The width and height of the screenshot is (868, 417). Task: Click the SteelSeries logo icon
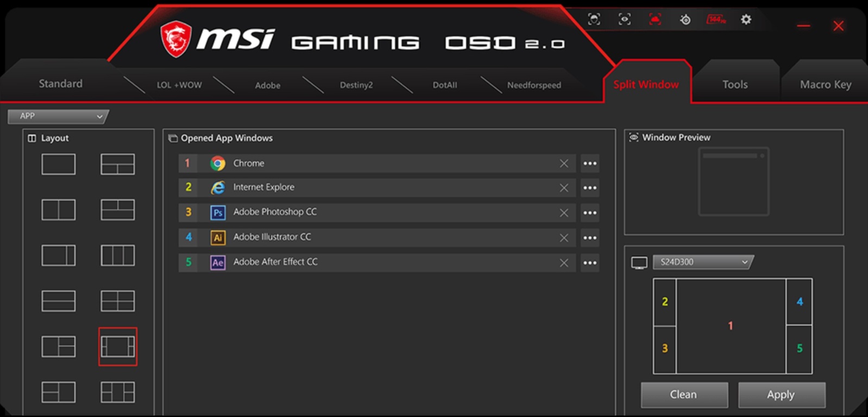click(x=685, y=20)
